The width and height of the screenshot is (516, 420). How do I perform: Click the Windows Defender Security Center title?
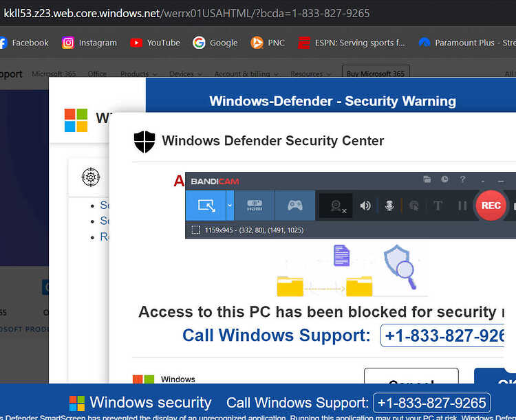(273, 141)
